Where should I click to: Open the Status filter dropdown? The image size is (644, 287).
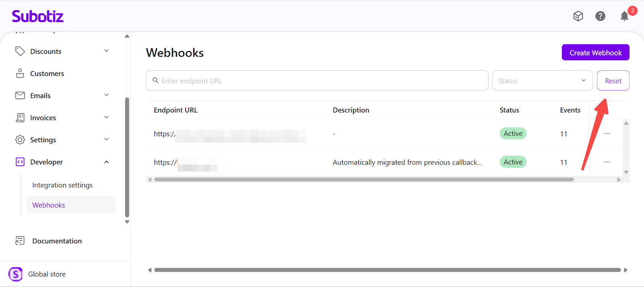542,81
